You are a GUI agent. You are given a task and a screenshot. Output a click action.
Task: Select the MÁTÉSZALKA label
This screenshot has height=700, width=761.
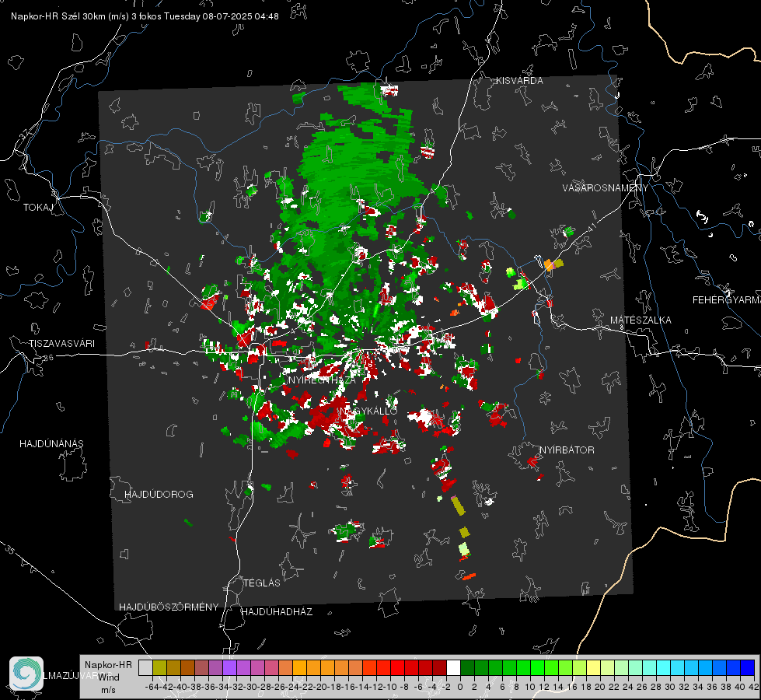pos(641,320)
